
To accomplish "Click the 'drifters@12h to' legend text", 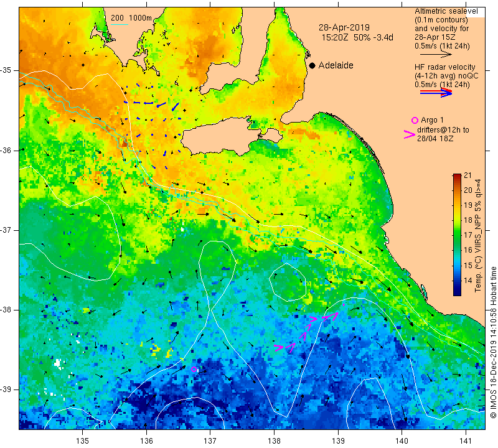I will click(443, 130).
